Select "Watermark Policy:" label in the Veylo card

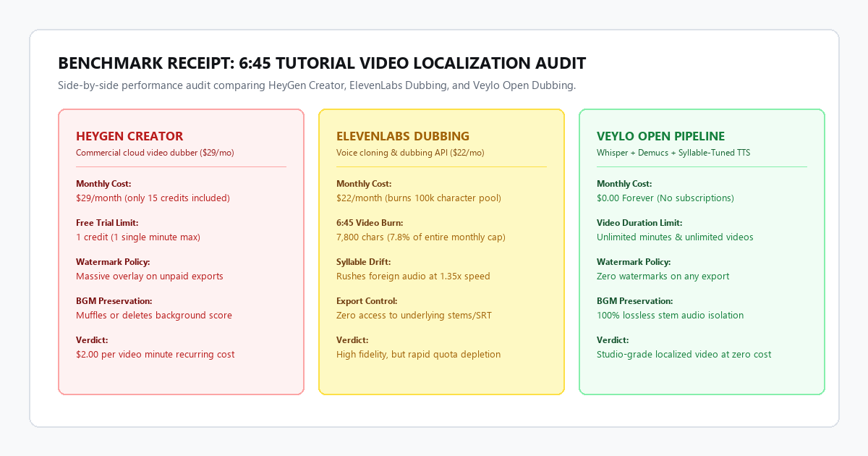(x=634, y=262)
